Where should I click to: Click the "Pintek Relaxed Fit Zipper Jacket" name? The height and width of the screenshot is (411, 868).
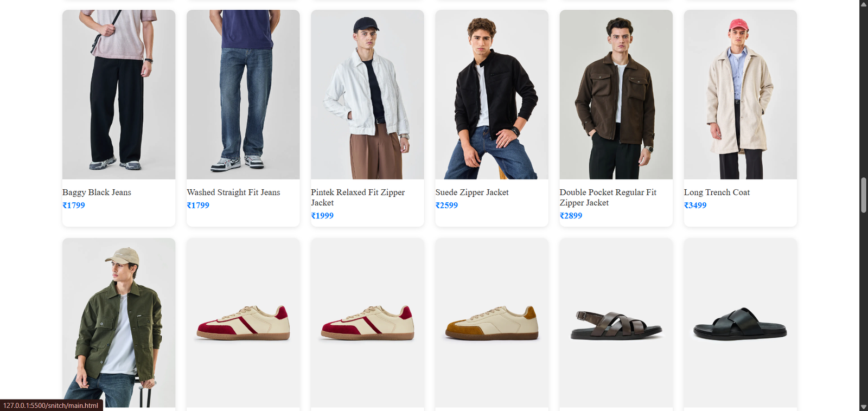click(358, 197)
